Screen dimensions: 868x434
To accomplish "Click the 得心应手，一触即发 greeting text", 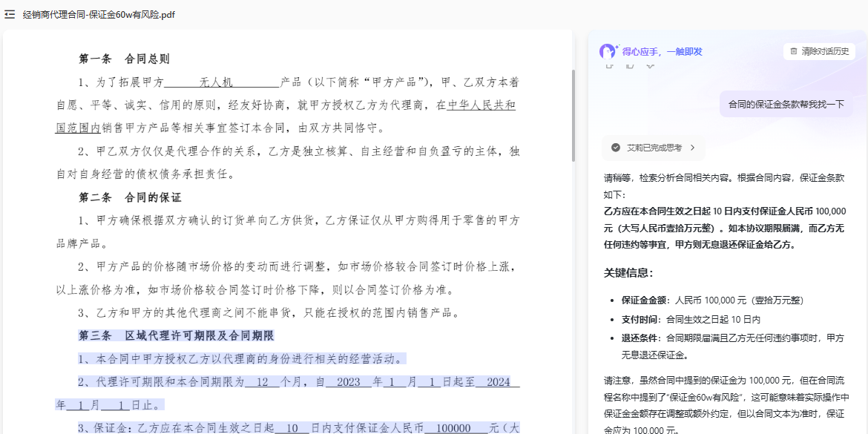I will tap(664, 51).
